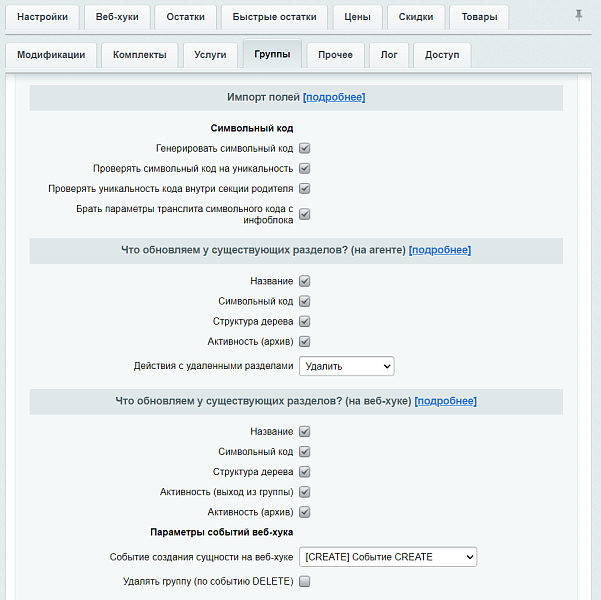The height and width of the screenshot is (600, 601).
Task: Open подробнее link beside Импорт полей
Action: pos(334,97)
